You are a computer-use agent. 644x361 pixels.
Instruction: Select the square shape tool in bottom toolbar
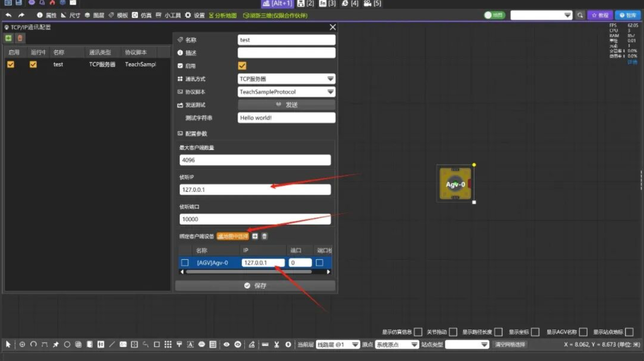coord(157,344)
